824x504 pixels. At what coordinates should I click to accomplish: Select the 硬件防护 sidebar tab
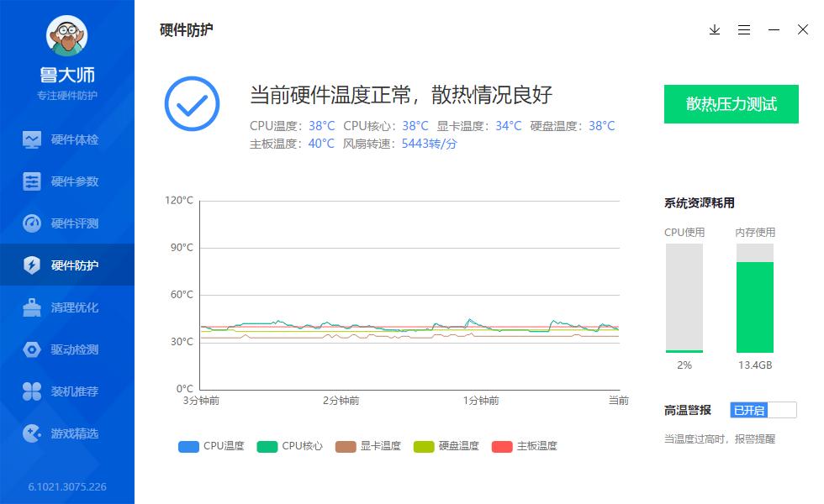click(30, 265)
